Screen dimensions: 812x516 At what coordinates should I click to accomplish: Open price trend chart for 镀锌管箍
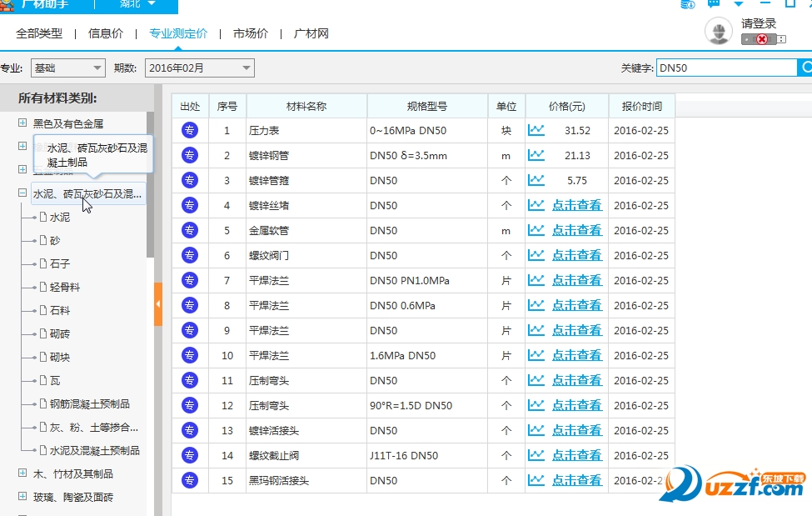point(536,180)
